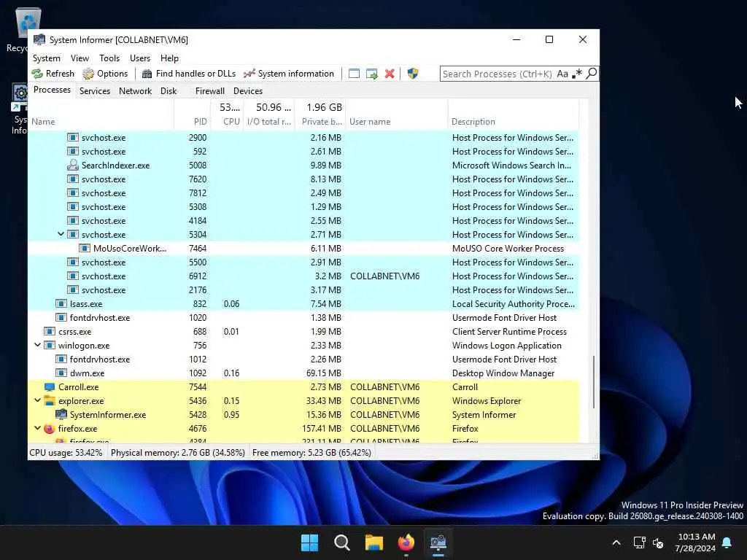Switch to the Devices tab
The height and width of the screenshot is (560, 747).
pyautogui.click(x=248, y=91)
